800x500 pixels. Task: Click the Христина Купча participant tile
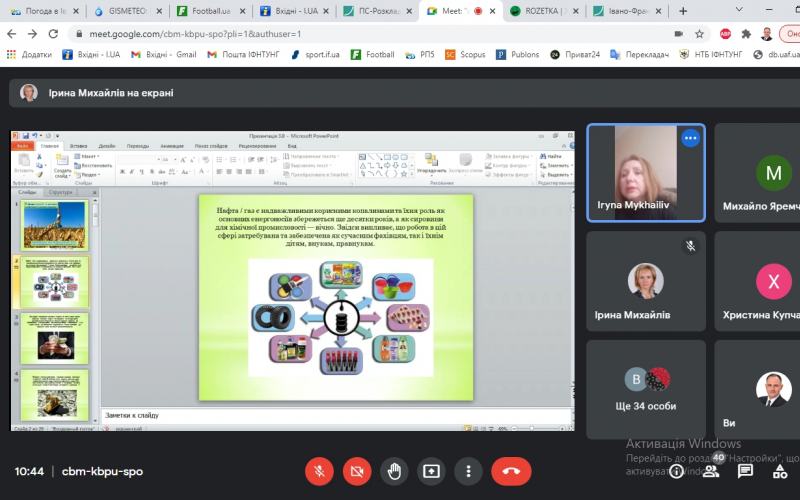(757, 281)
